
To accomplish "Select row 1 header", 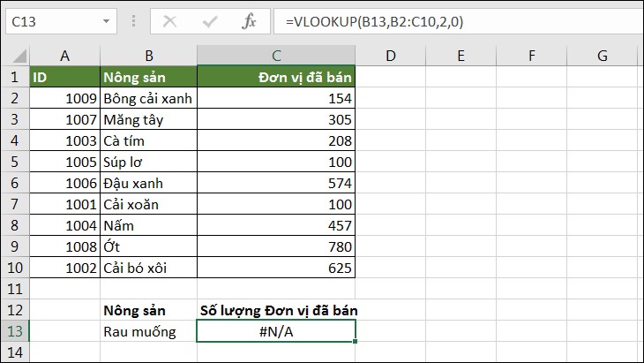I will pyautogui.click(x=15, y=77).
